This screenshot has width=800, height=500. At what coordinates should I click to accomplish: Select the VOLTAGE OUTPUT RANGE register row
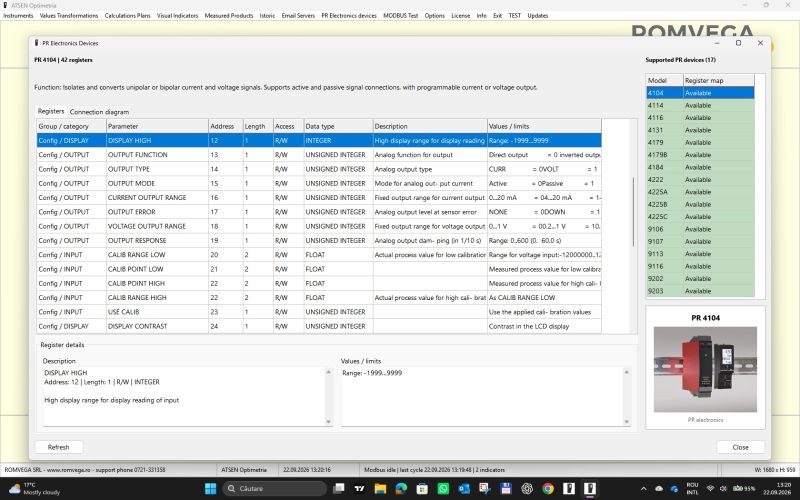point(319,226)
